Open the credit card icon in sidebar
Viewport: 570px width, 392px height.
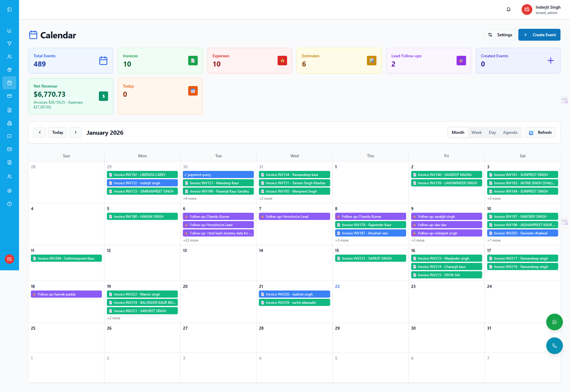click(x=10, y=96)
